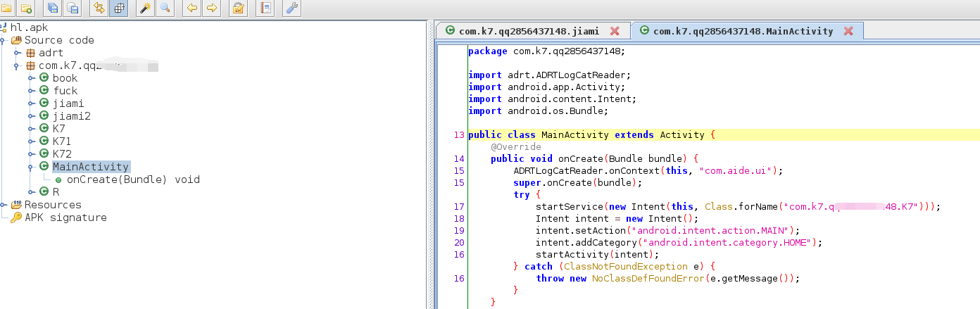Open a file using the folder icon
Screen dimensions: 980x309
pos(6,8)
